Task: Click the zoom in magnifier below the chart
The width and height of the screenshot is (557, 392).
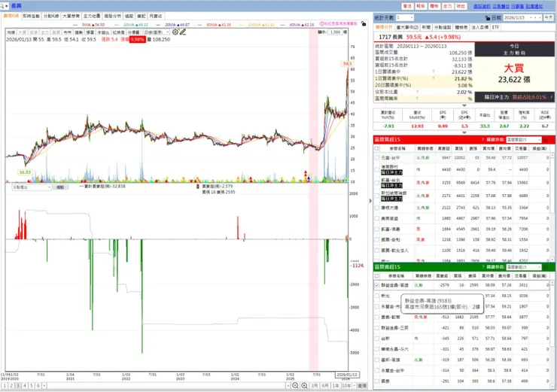Action: point(304,386)
